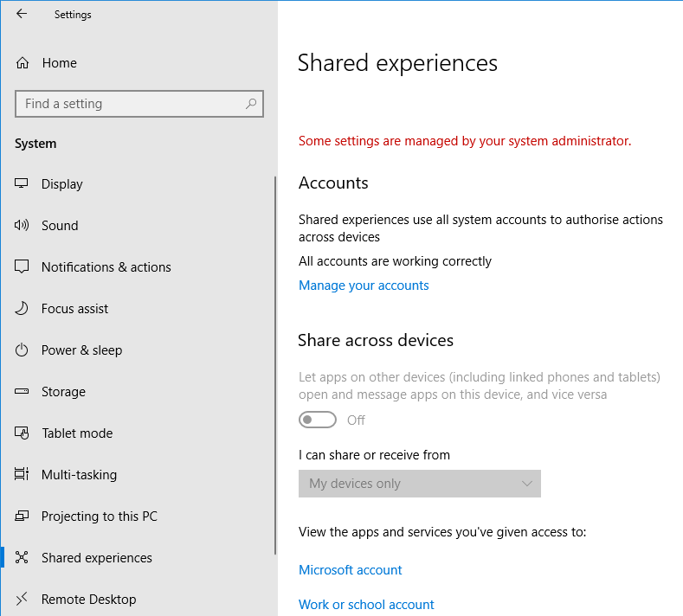This screenshot has height=616, width=683.
Task: Click the Sound speaker icon
Action: pyautogui.click(x=22, y=226)
